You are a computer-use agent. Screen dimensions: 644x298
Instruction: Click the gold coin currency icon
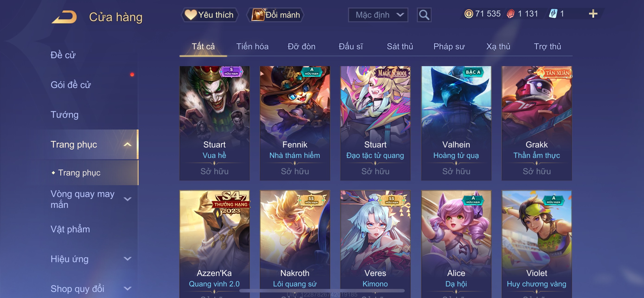click(x=469, y=14)
